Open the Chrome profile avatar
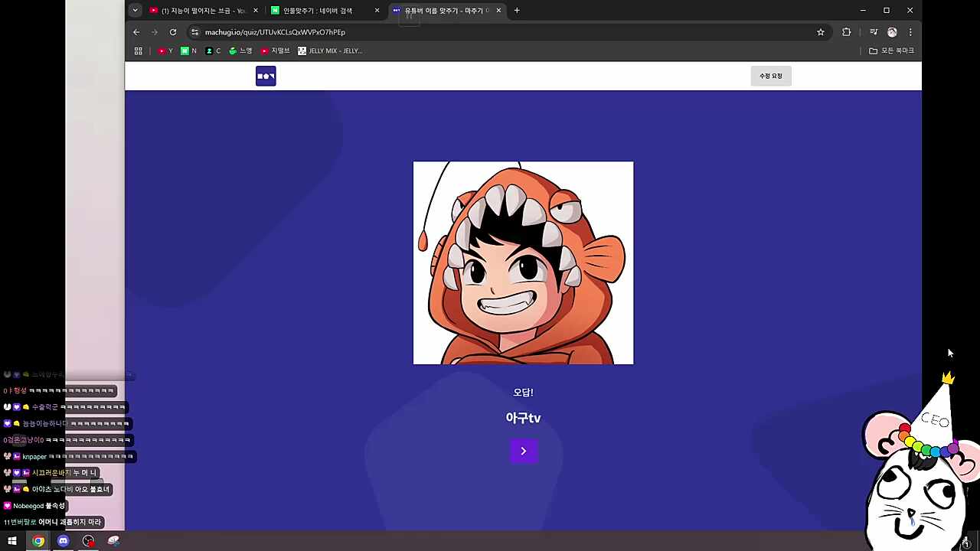980x551 pixels. tap(892, 32)
